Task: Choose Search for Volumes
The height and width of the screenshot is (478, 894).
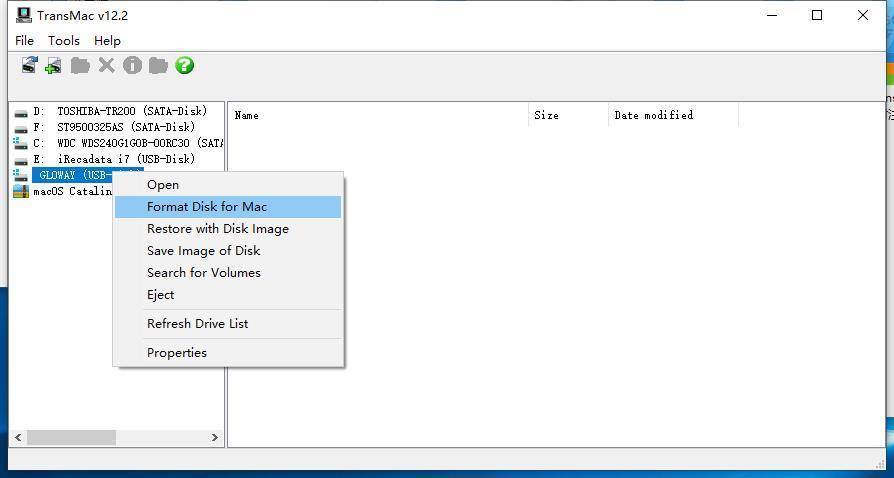Action: click(x=228, y=273)
